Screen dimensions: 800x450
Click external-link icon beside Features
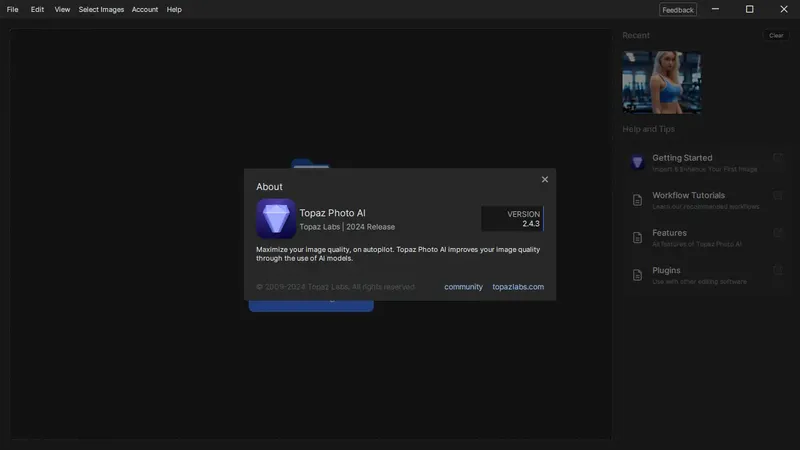[778, 232]
